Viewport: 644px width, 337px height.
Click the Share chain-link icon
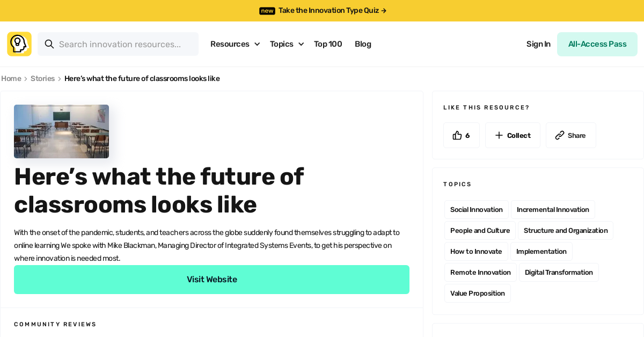click(560, 135)
